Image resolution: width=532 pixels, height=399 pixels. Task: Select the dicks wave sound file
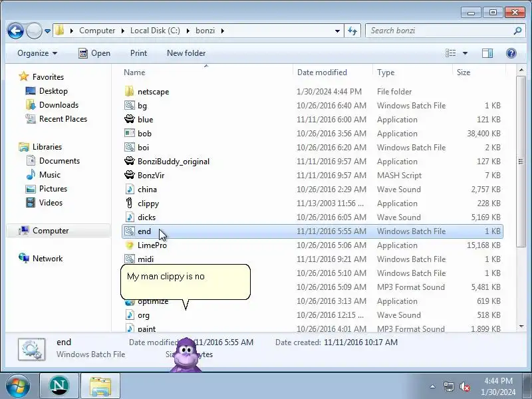(x=312, y=217)
